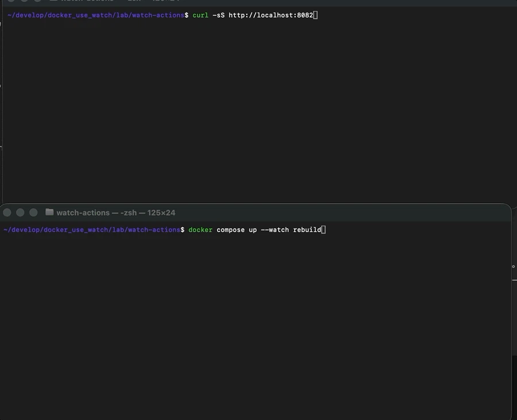Click the http://localhost:8082 URL text
Image resolution: width=517 pixels, height=420 pixels.
pyautogui.click(x=271, y=15)
